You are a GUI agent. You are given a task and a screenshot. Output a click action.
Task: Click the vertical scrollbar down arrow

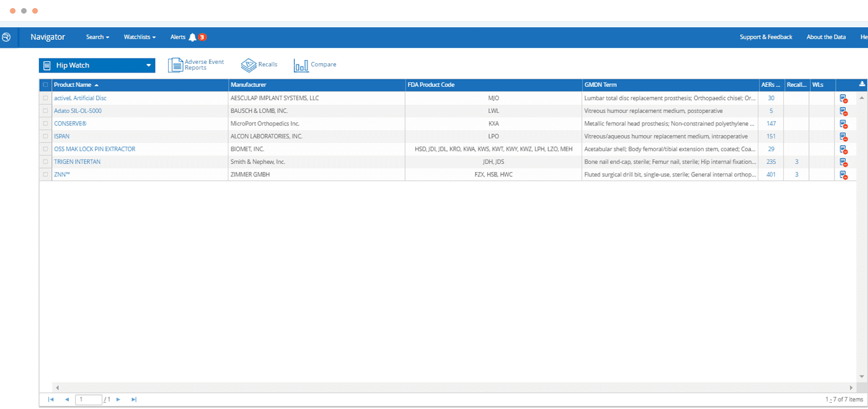pyautogui.click(x=862, y=377)
